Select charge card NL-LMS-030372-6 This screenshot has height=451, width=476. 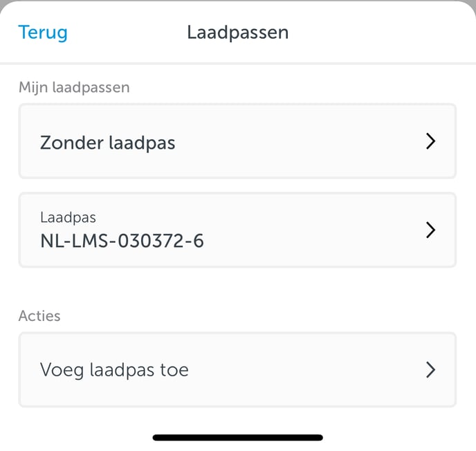coord(237,230)
